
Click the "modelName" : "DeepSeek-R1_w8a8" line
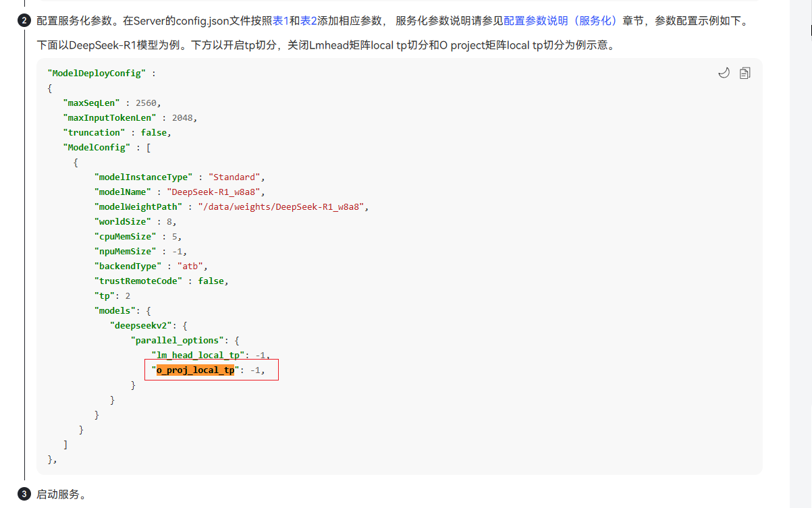click(180, 192)
